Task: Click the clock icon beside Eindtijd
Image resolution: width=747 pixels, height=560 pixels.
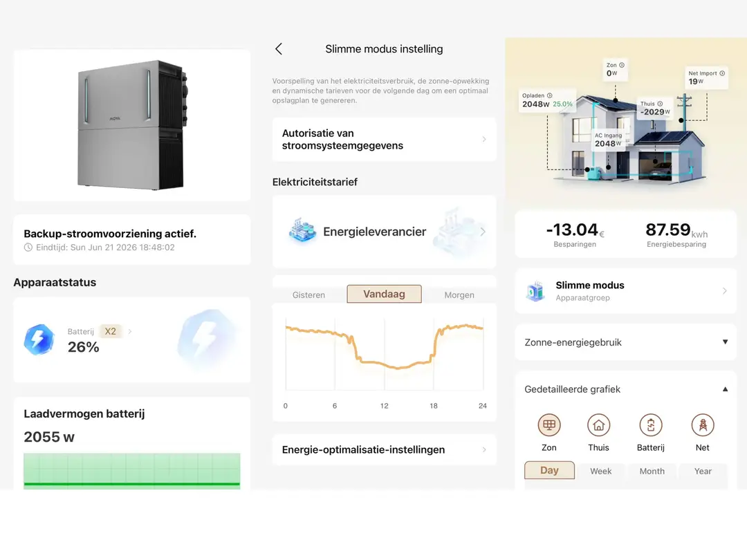Action: (x=28, y=247)
